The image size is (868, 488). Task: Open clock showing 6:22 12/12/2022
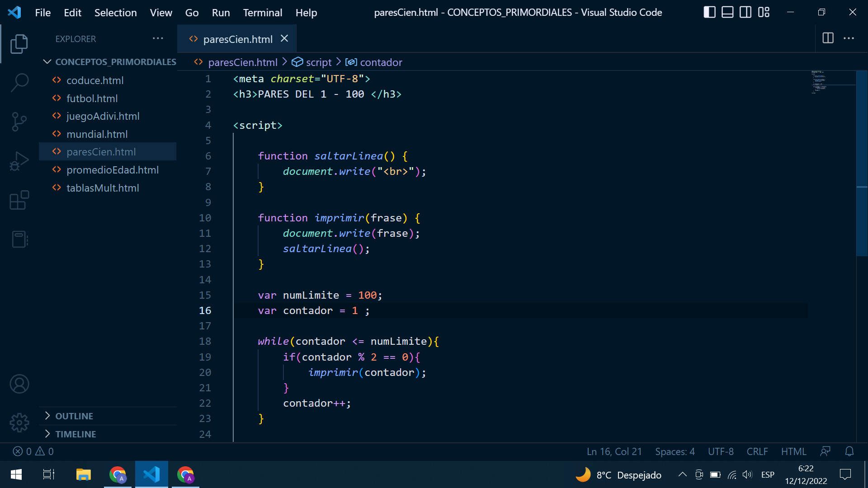tap(806, 474)
